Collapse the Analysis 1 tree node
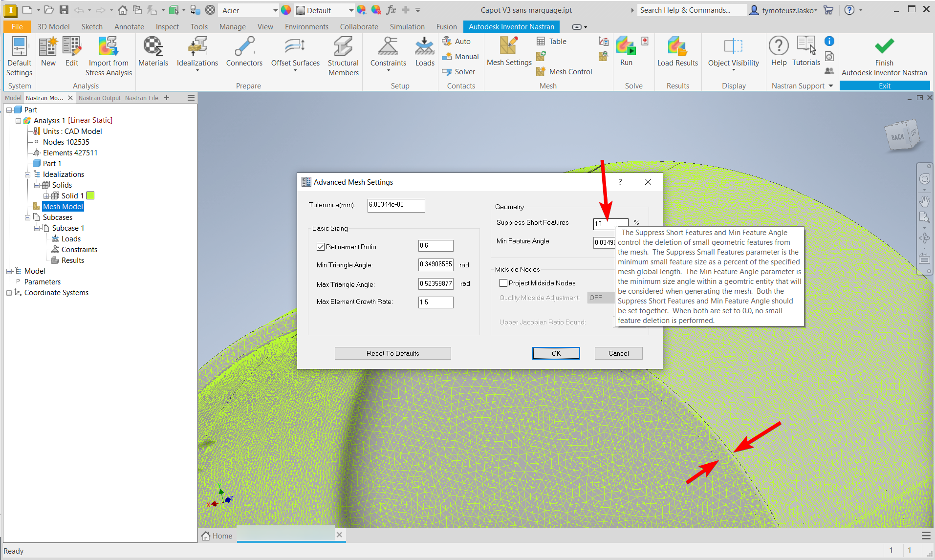Screen dimensions: 935x560 [18, 120]
